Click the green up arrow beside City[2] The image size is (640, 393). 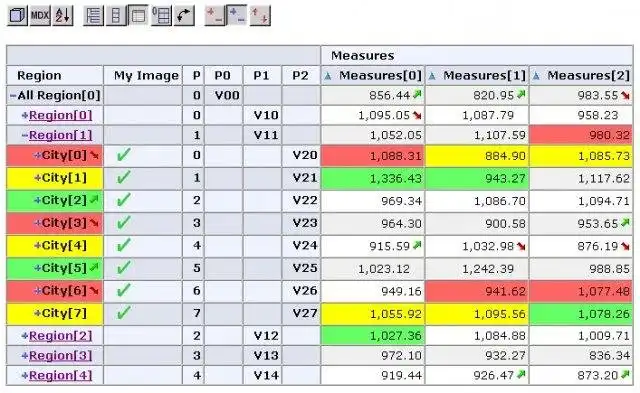click(x=94, y=200)
